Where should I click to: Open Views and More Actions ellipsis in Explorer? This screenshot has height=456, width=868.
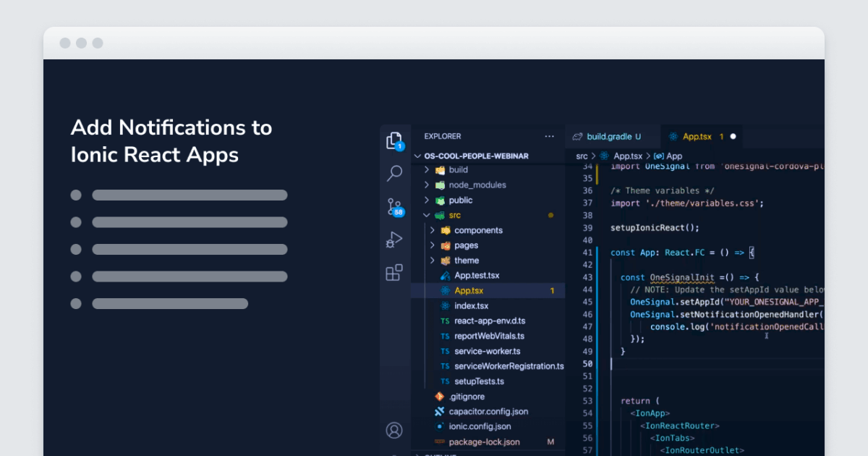point(550,136)
